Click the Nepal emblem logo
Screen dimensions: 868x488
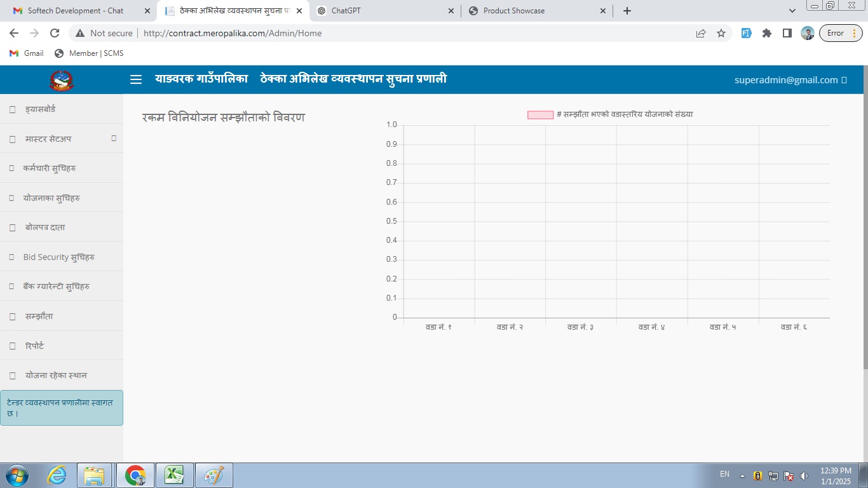[61, 81]
